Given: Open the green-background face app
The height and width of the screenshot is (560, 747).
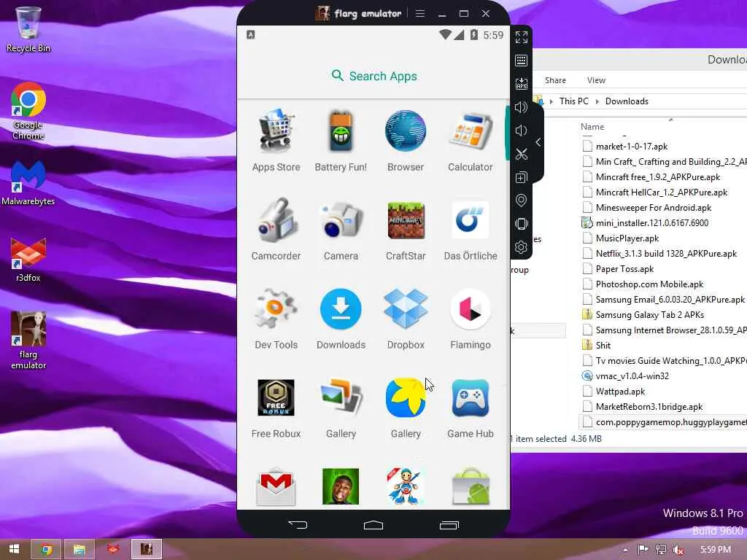Looking at the screenshot, I should click(341, 486).
